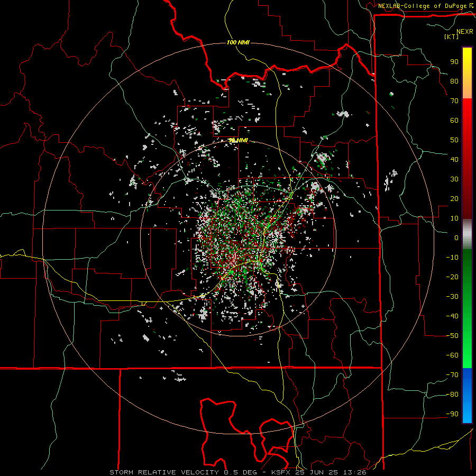Click the -40 scale label

coord(452,316)
